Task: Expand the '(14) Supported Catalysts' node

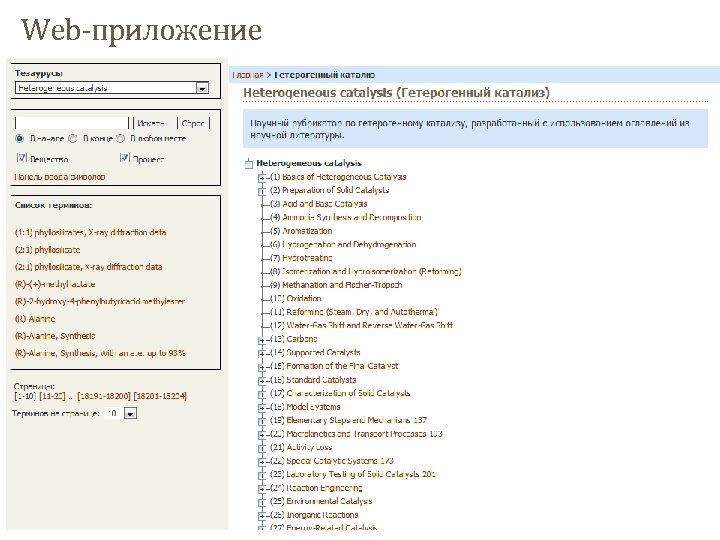Action: coord(262,353)
